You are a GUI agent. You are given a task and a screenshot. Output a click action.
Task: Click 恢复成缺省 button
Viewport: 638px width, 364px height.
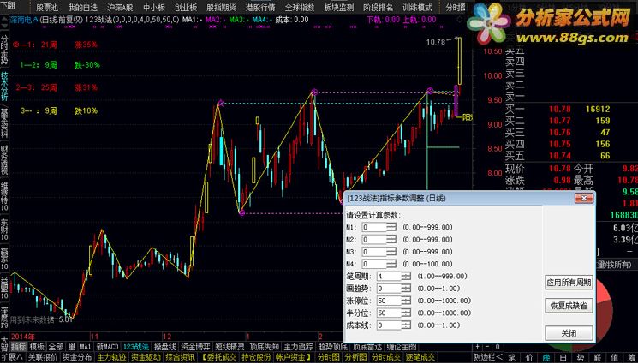tap(569, 306)
